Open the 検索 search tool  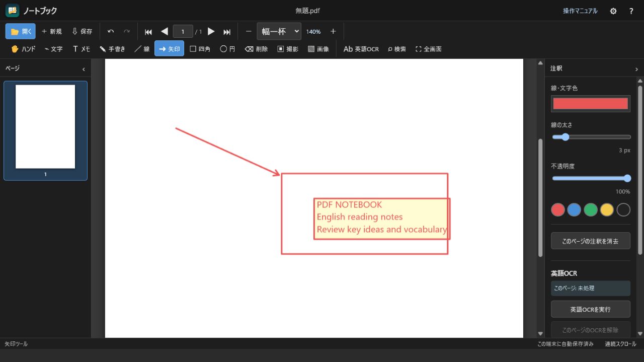click(x=397, y=49)
